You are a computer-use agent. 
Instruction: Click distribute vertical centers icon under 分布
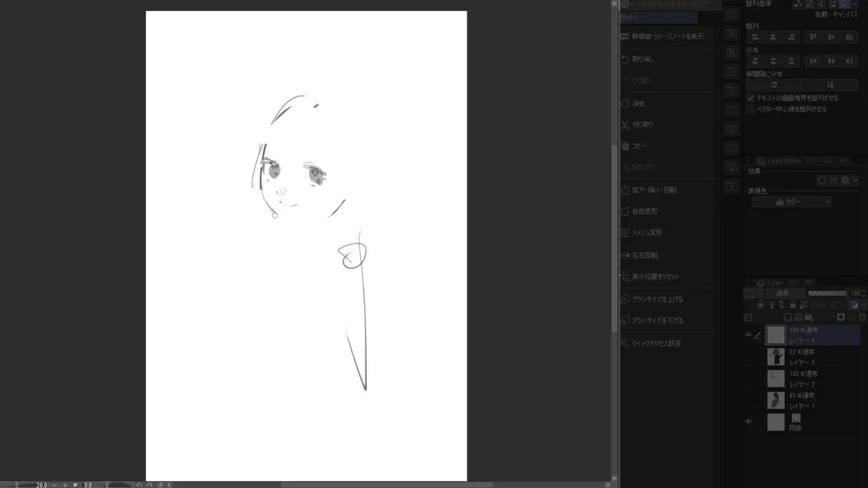(773, 61)
